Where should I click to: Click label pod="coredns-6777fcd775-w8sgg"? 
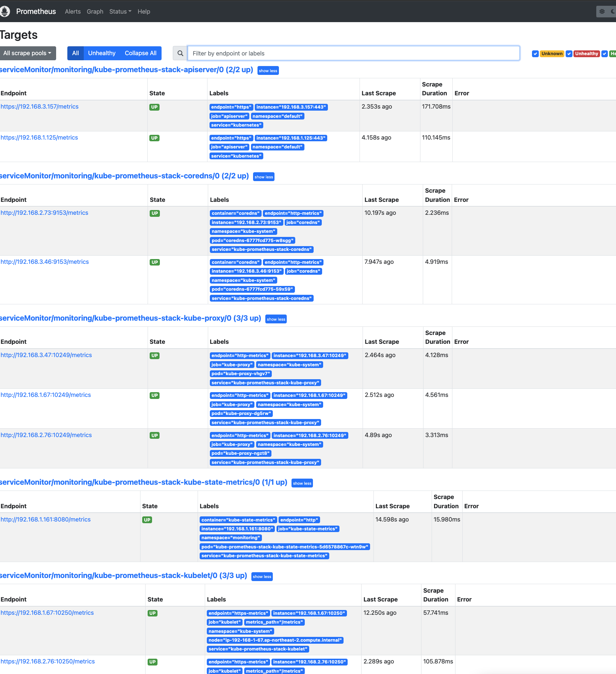[x=252, y=240]
